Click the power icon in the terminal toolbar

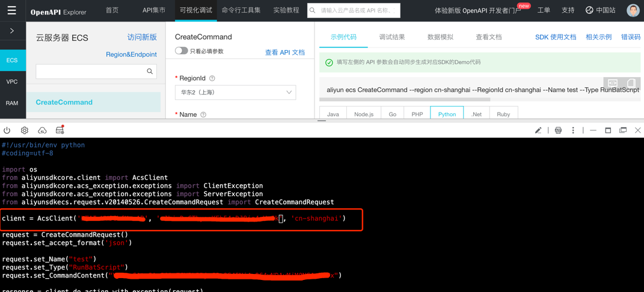(x=7, y=130)
